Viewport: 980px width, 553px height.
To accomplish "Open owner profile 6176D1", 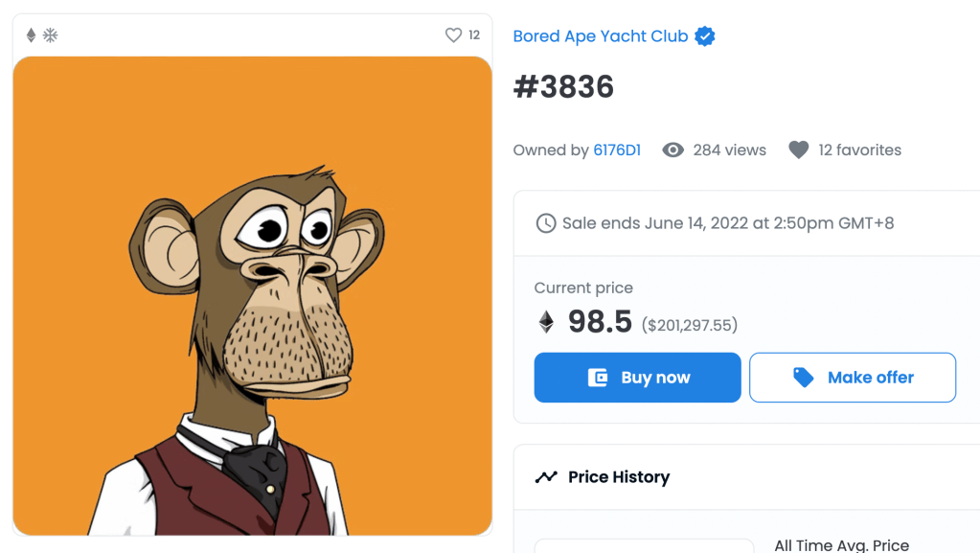I will (617, 150).
